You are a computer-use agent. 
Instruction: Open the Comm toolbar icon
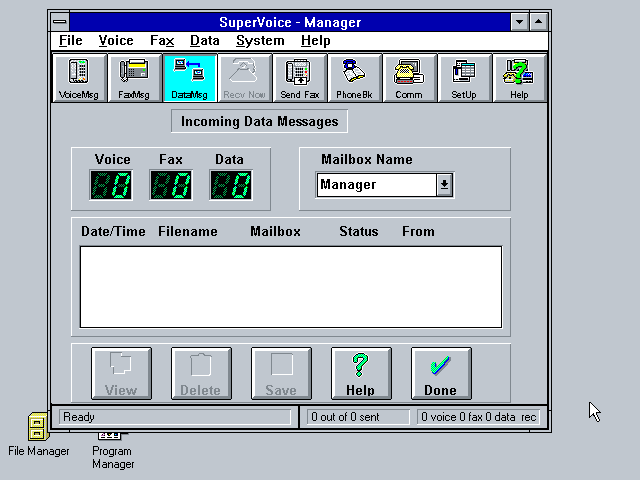(409, 78)
